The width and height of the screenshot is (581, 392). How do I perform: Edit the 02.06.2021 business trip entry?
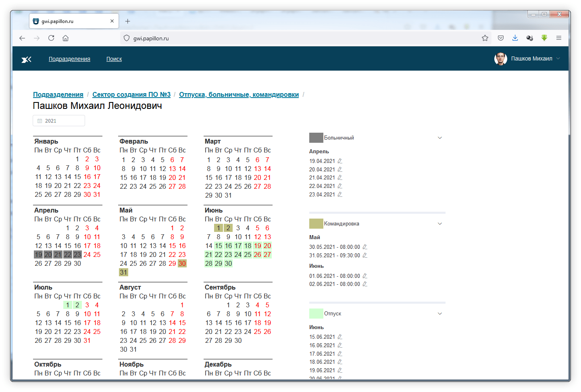[x=365, y=284]
